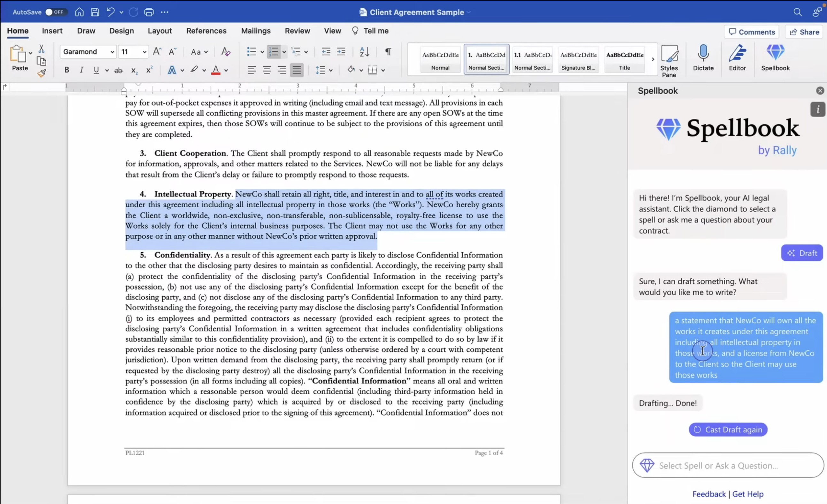Viewport: 827px width, 504px height.
Task: Launch the Editor tool
Action: [737, 58]
